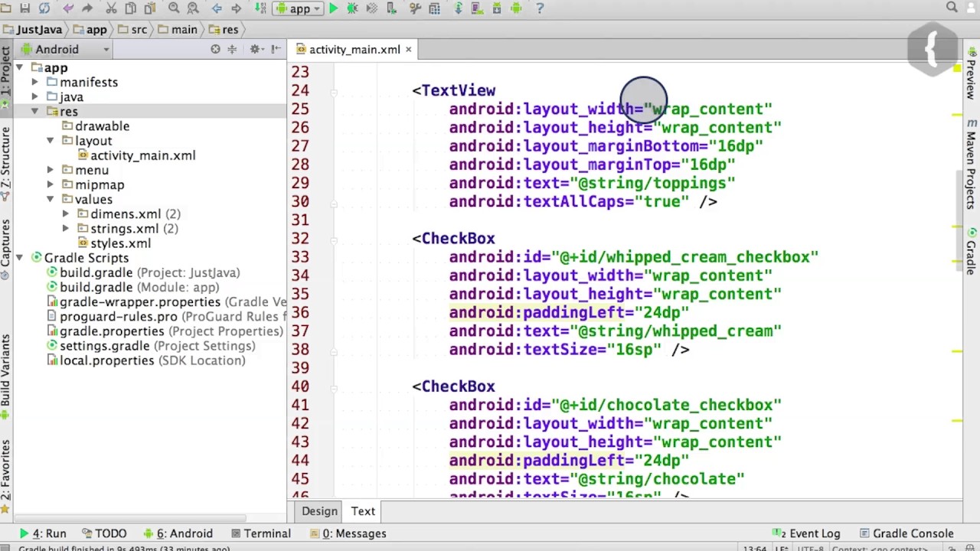Open the Terminal tool window button
The image size is (980, 551).
pos(261,533)
